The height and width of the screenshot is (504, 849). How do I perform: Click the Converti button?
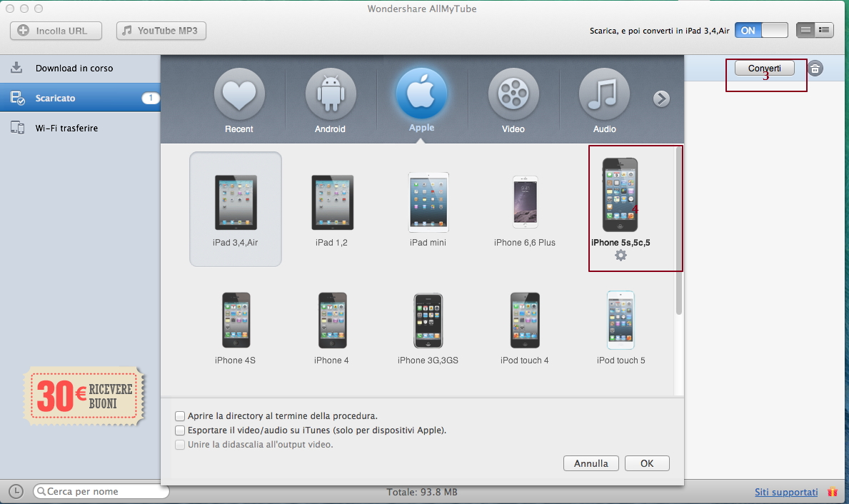[765, 69]
